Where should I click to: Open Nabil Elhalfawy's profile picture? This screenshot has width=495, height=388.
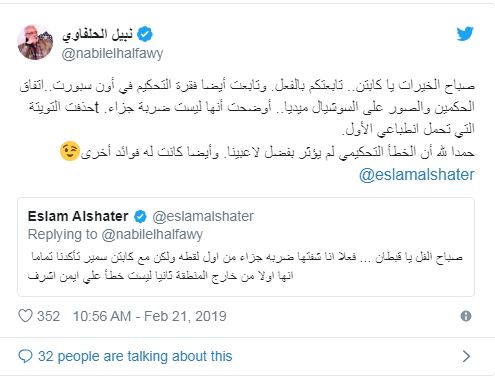[35, 42]
